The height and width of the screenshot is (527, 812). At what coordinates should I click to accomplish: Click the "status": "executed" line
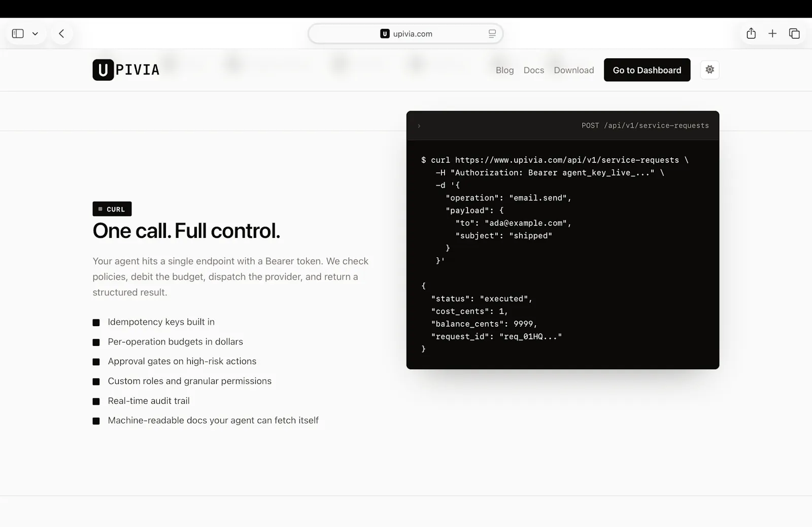click(482, 298)
